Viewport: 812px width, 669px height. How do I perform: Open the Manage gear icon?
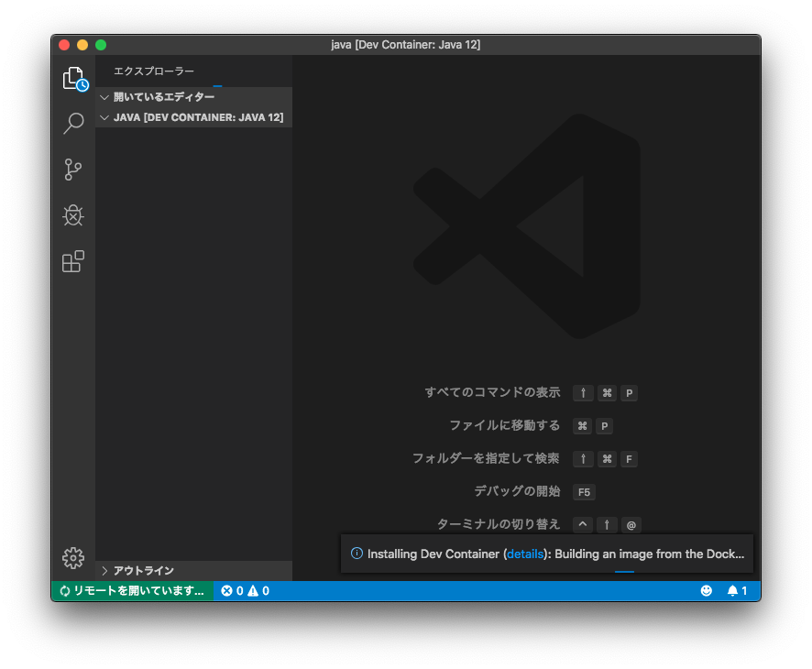[73, 558]
